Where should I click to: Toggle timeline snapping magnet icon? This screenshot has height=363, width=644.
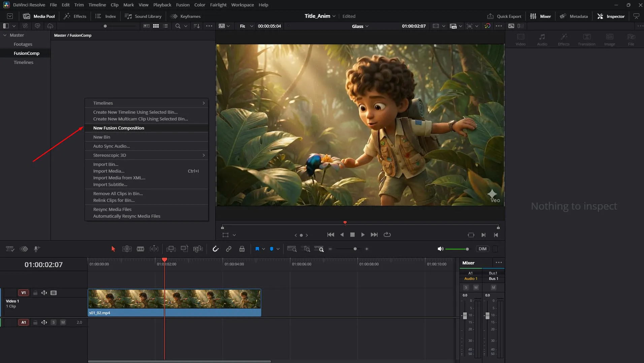[x=216, y=249]
